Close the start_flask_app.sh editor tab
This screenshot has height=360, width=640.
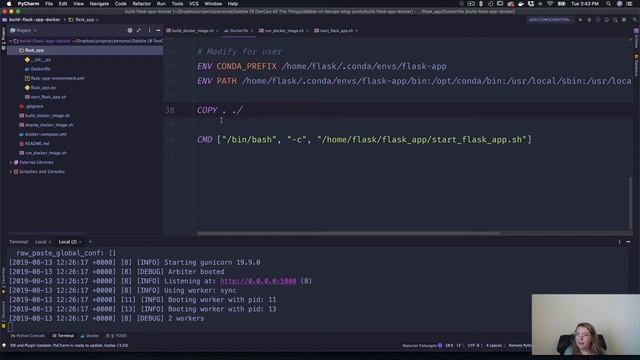click(x=357, y=31)
